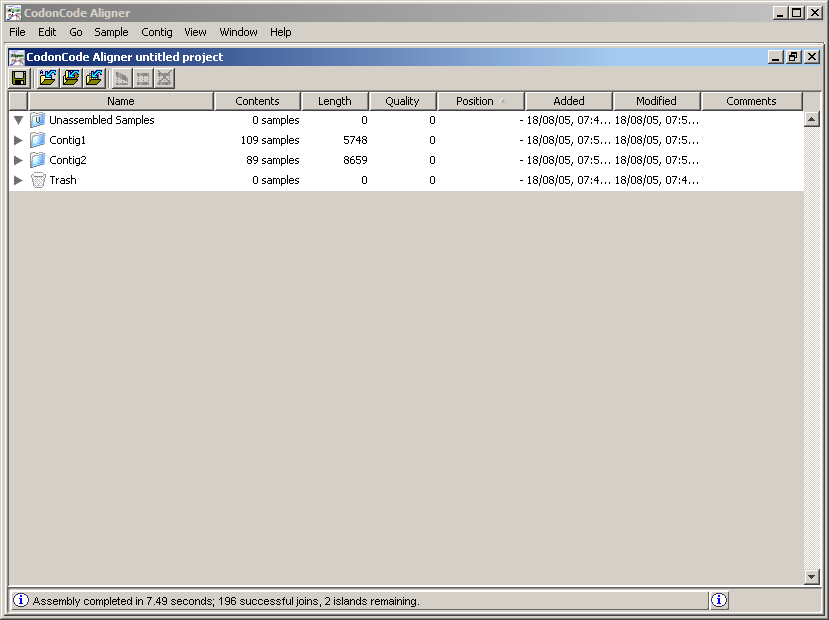Click the Trash bin icon
The image size is (829, 620).
38,180
